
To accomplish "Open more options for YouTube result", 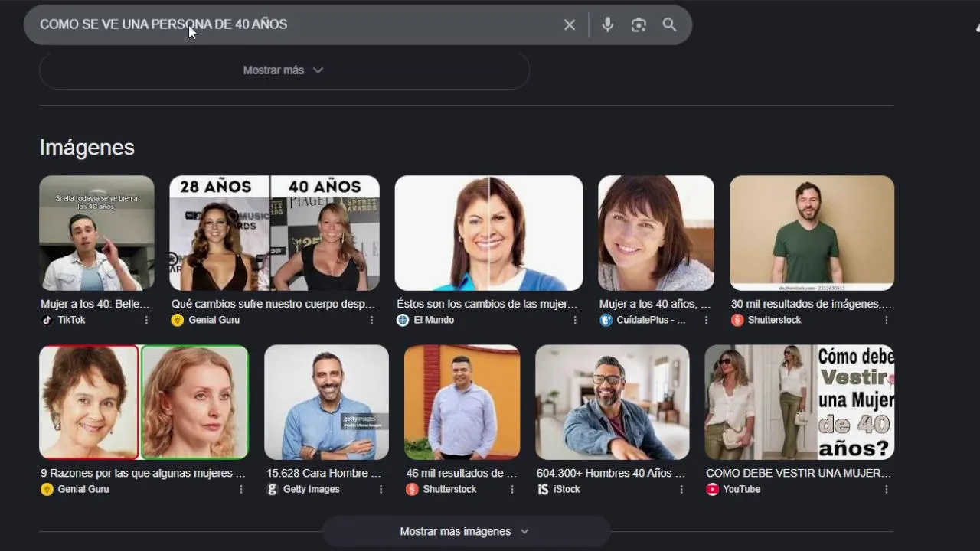I will [x=886, y=489].
